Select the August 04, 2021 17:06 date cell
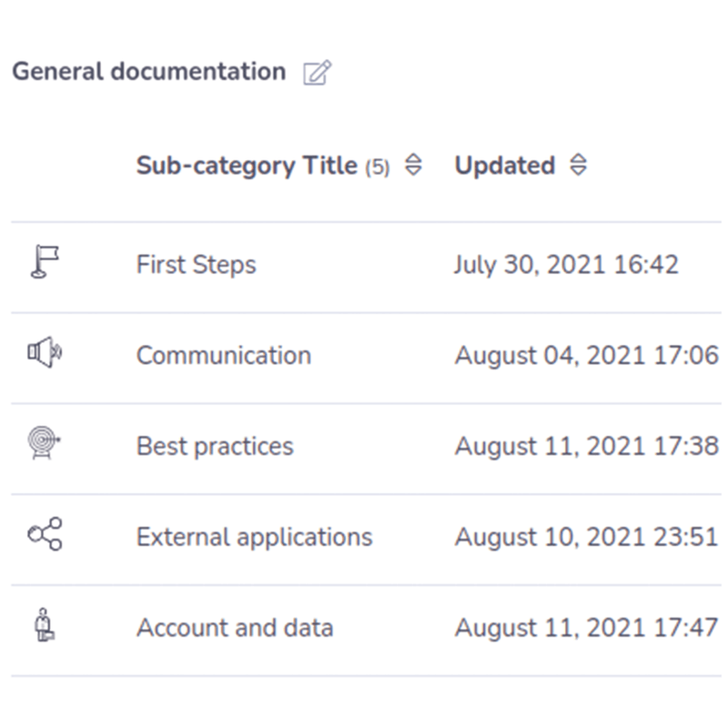Image resolution: width=728 pixels, height=728 pixels. 587,356
